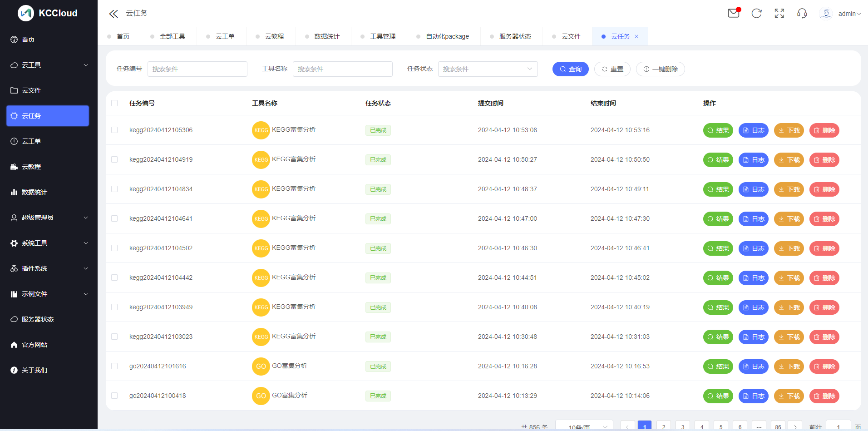The image size is (868, 431).
Task: Open 云工单 in the sidebar
Action: (x=48, y=141)
